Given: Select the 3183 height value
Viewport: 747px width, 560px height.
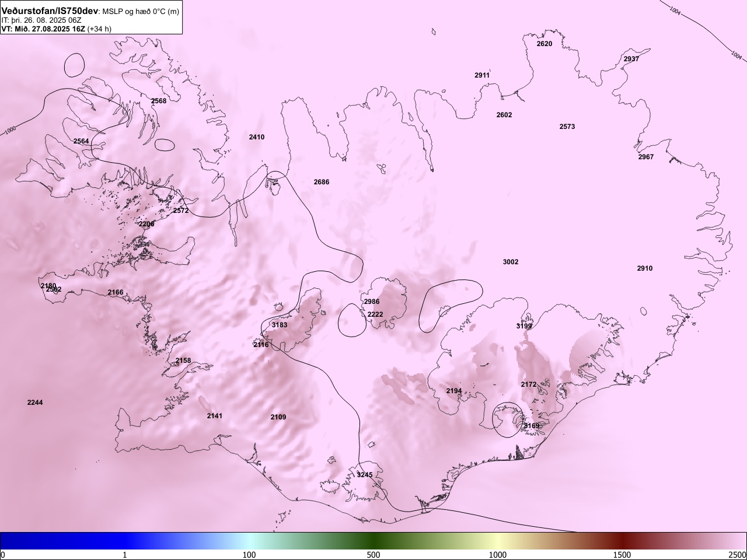Looking at the screenshot, I should click(x=280, y=325).
